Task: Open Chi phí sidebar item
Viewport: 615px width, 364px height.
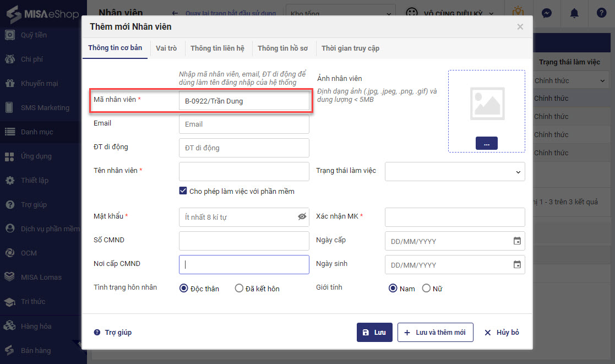Action: click(x=32, y=59)
